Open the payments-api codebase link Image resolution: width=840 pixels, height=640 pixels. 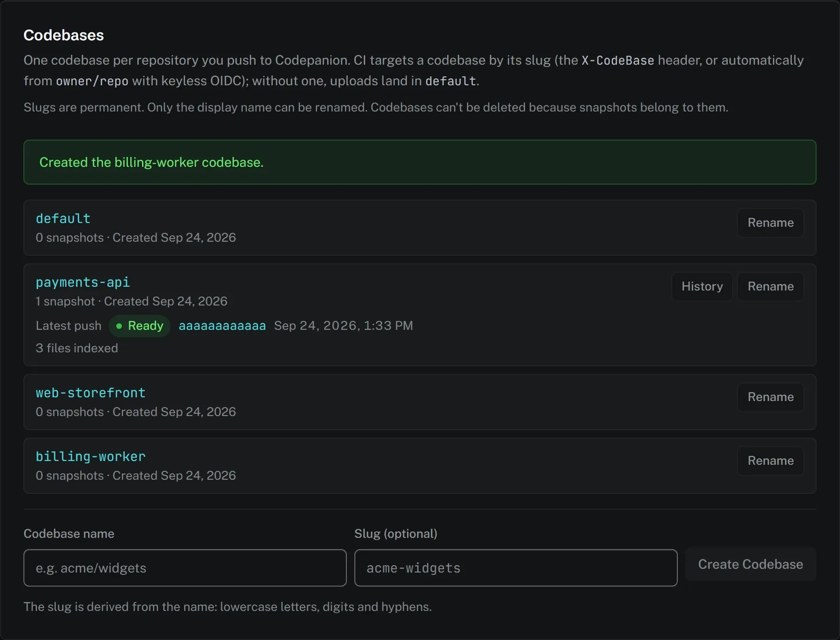tap(82, 283)
